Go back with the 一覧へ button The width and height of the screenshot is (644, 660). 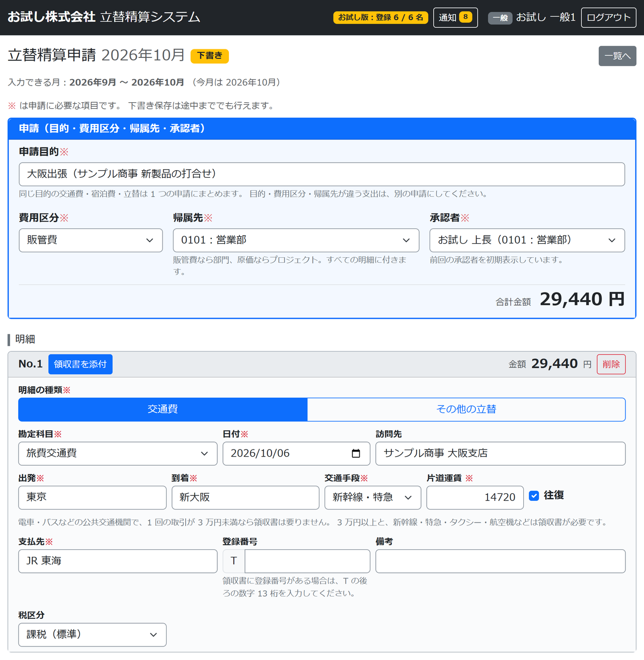[x=617, y=56]
